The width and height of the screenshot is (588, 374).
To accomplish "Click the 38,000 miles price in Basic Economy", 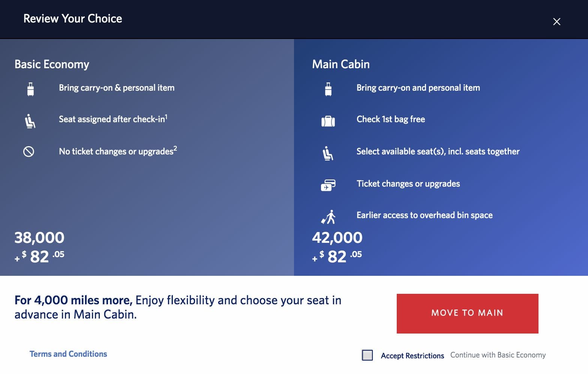I will pyautogui.click(x=39, y=238).
